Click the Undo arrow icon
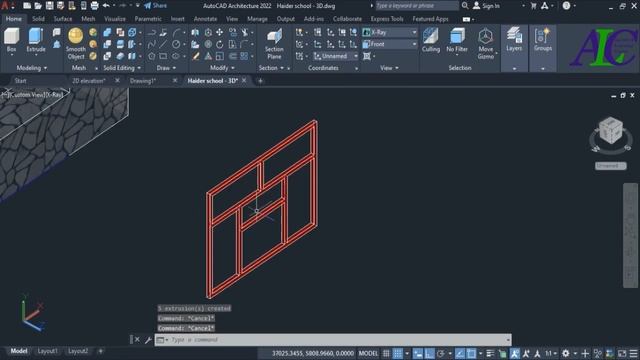This screenshot has height=360, width=640. (x=106, y=6)
